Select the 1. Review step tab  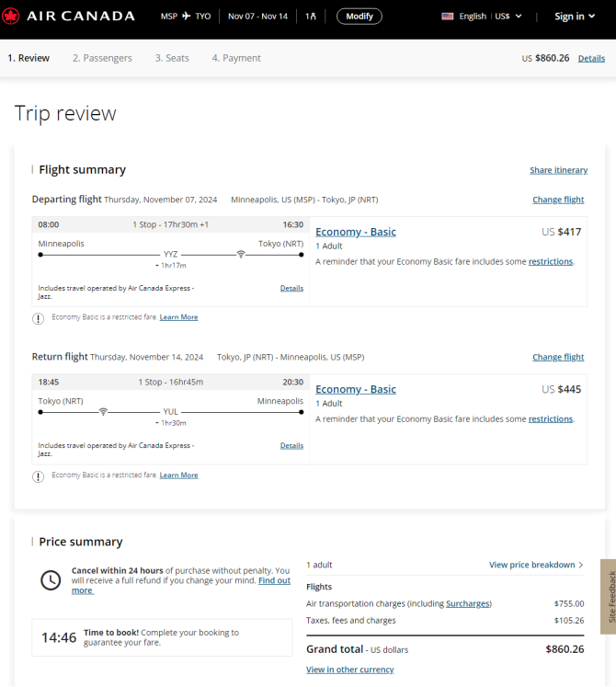pyautogui.click(x=29, y=58)
